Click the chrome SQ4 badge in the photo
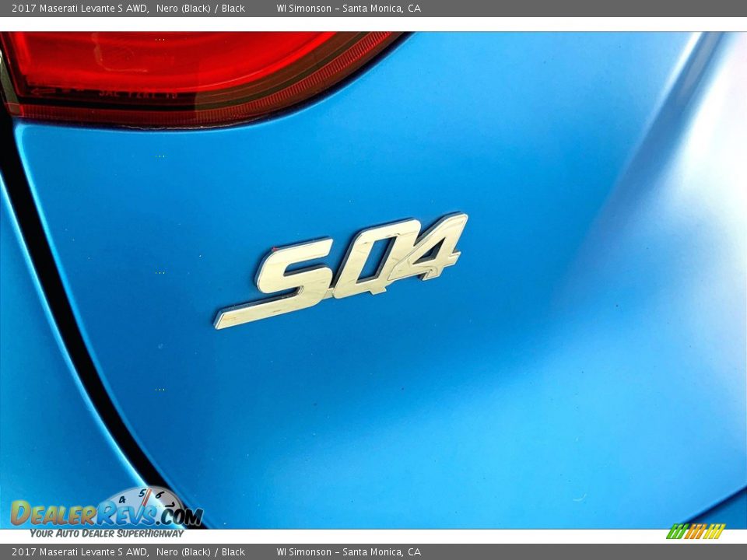 [341, 271]
